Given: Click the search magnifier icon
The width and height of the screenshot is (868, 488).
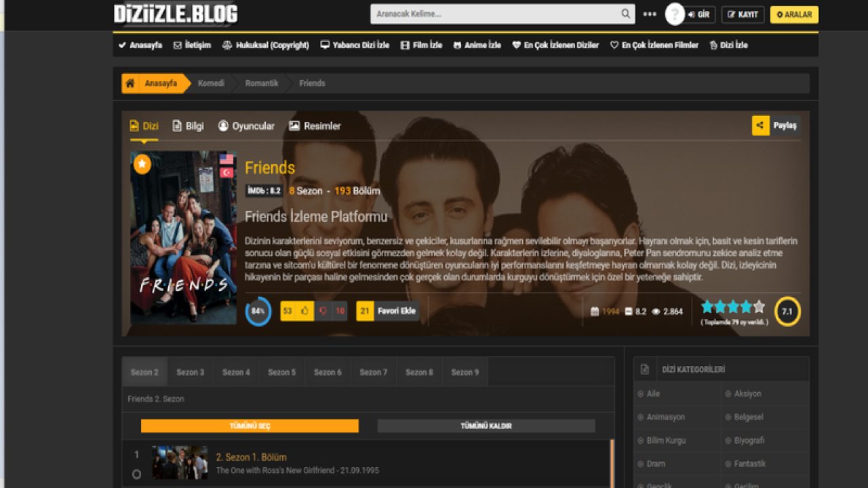Looking at the screenshot, I should 625,14.
